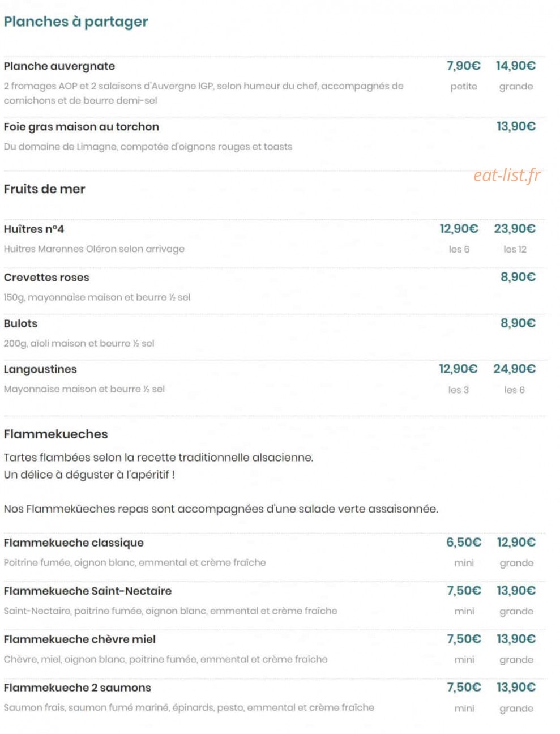Select Flammekueche Saint-Nectaire item
Screen dimensions: 560x734
pos(88,591)
